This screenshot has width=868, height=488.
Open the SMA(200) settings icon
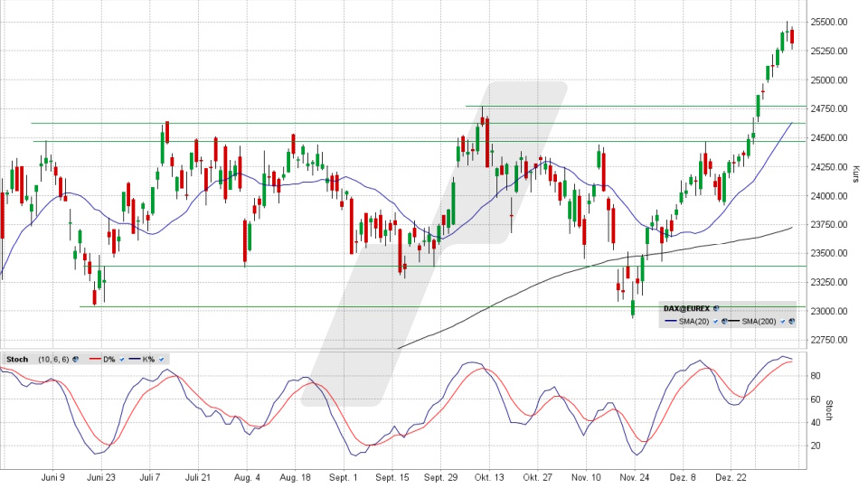792,322
